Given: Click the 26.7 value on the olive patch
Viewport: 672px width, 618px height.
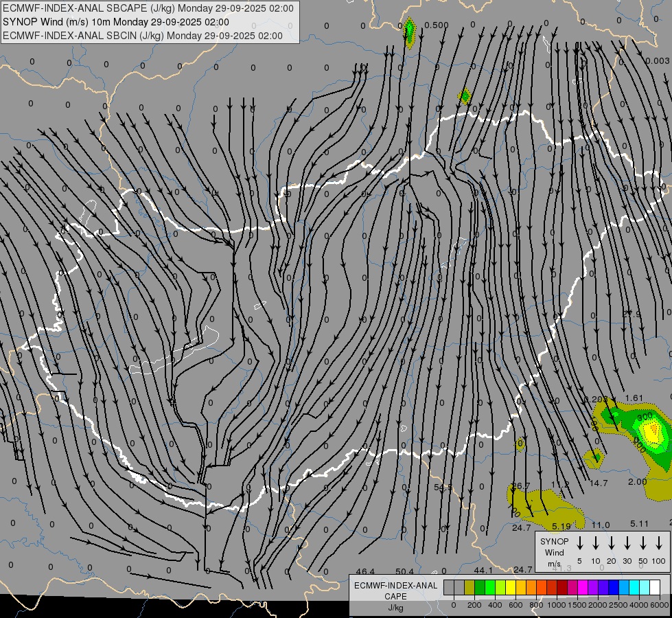Looking at the screenshot, I should (522, 486).
